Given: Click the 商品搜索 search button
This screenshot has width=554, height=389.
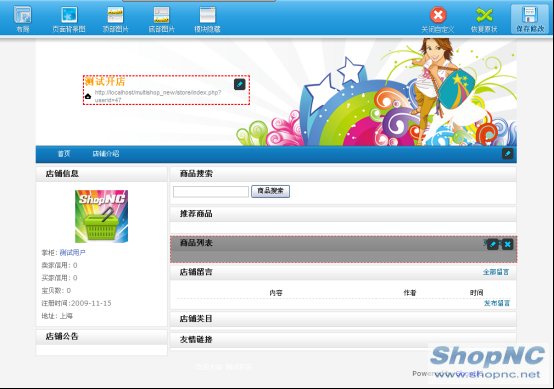Looking at the screenshot, I should tap(270, 191).
